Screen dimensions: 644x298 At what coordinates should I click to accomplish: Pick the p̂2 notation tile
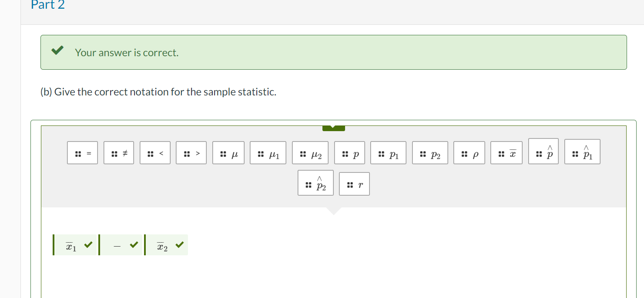[x=315, y=183]
